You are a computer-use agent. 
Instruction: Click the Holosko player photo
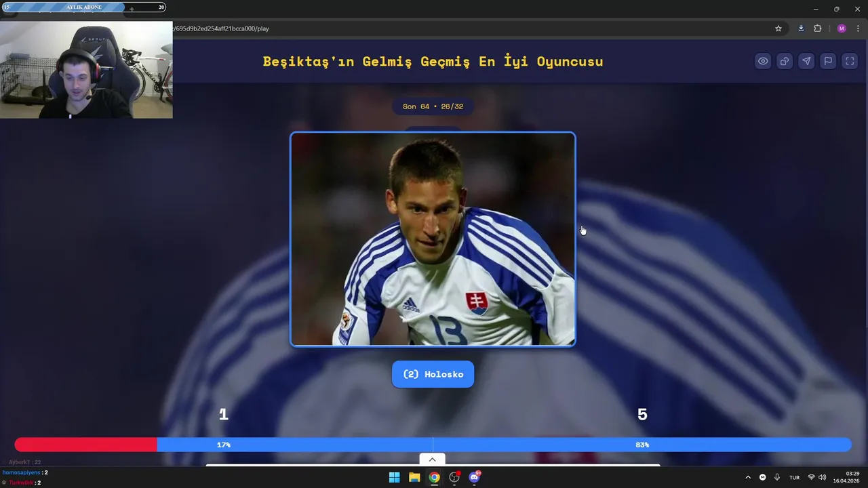[433, 239]
